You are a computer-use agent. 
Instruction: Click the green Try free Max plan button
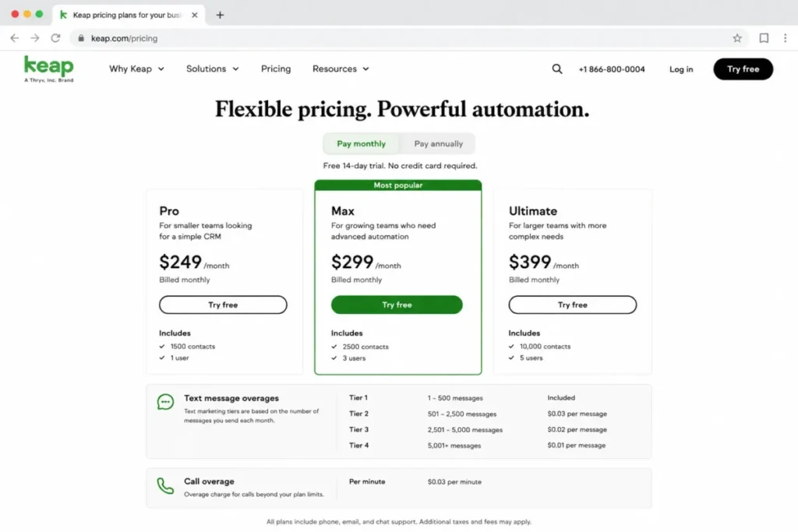(x=397, y=305)
